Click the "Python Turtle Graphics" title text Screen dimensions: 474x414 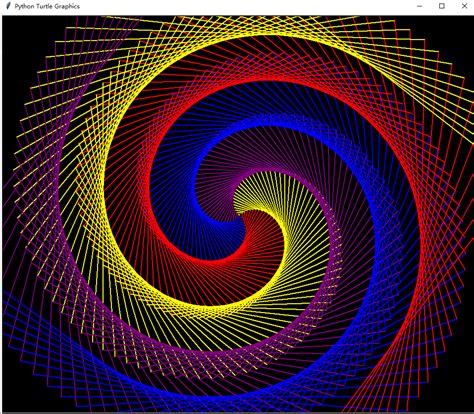click(47, 6)
